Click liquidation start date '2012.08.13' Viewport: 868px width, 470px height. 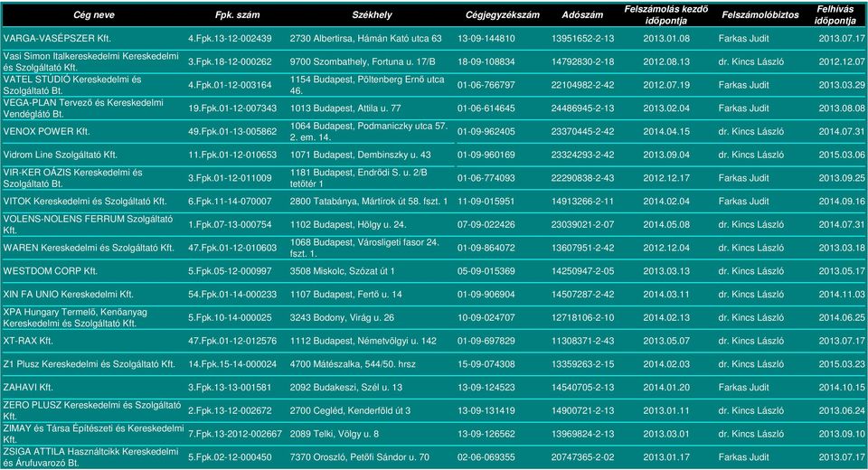tap(666, 62)
